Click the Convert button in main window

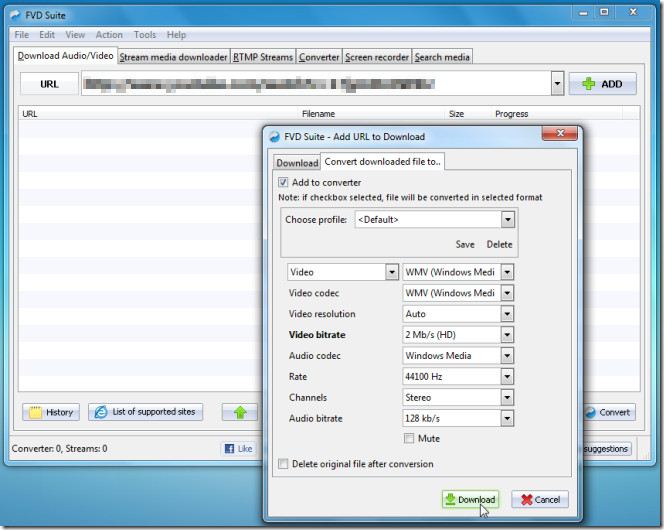[x=609, y=412]
